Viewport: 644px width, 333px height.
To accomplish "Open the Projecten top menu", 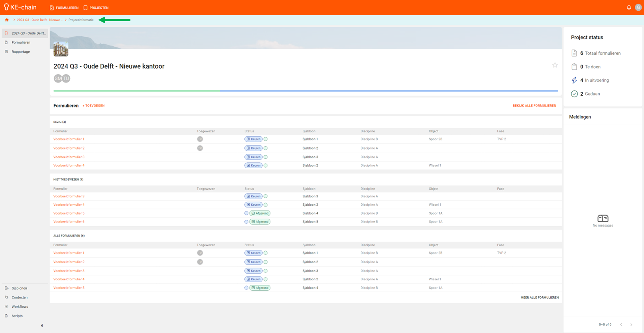I will pyautogui.click(x=96, y=8).
